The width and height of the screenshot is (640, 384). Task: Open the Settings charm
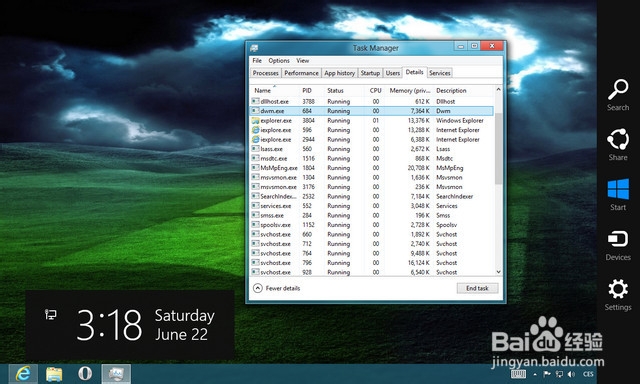pos(618,295)
